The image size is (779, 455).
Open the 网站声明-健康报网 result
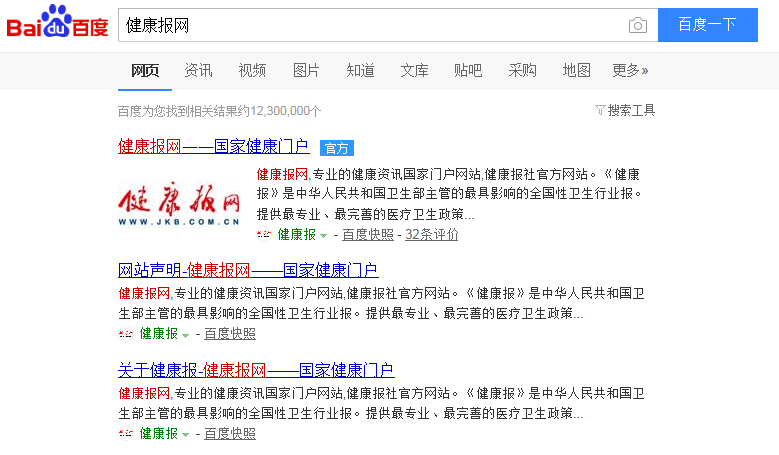(248, 270)
